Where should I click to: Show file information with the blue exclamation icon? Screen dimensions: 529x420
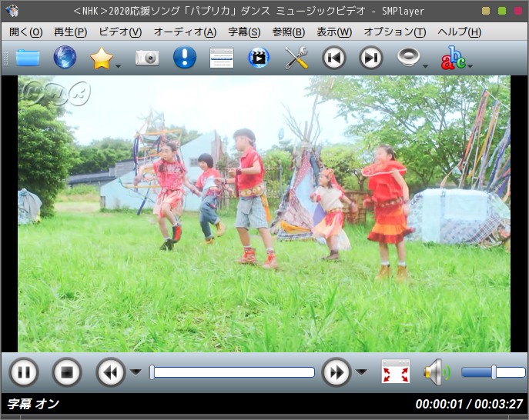[185, 57]
